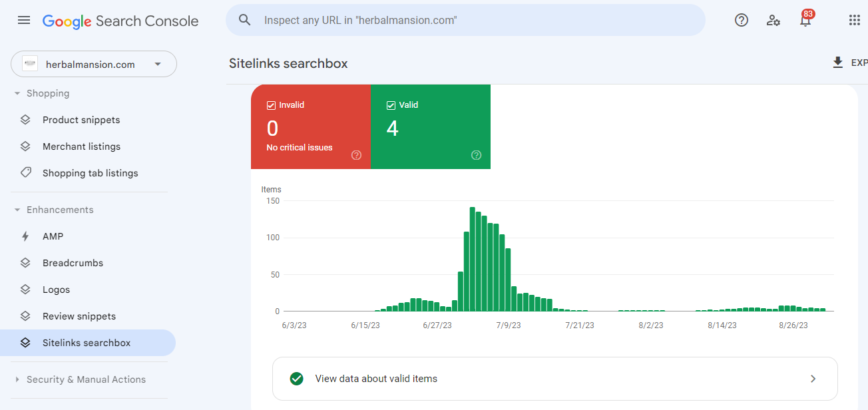868x410 pixels.
Task: Click the AMP lightning bolt icon
Action: pyautogui.click(x=25, y=236)
